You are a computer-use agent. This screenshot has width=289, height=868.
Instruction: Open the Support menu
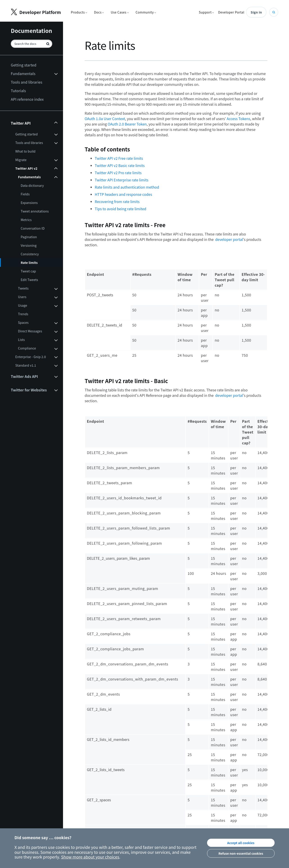coord(206,12)
